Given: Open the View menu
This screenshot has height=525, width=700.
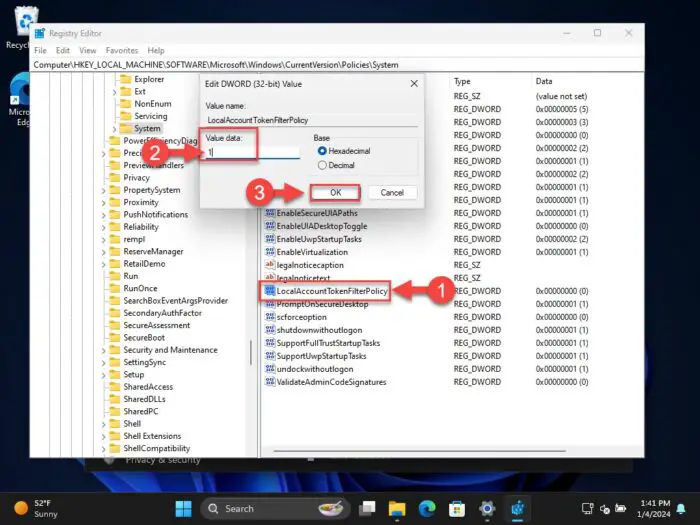Looking at the screenshot, I should [88, 50].
